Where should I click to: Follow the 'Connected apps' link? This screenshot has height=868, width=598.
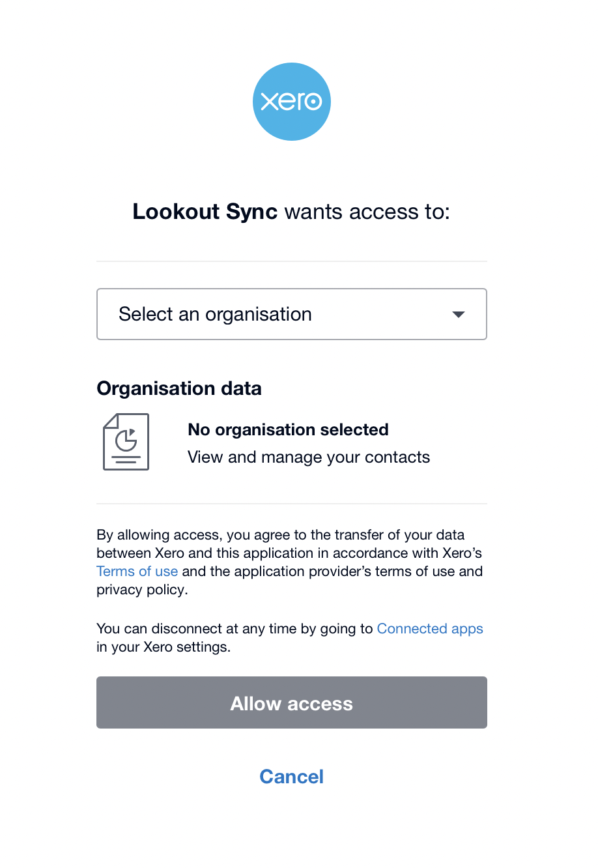430,629
